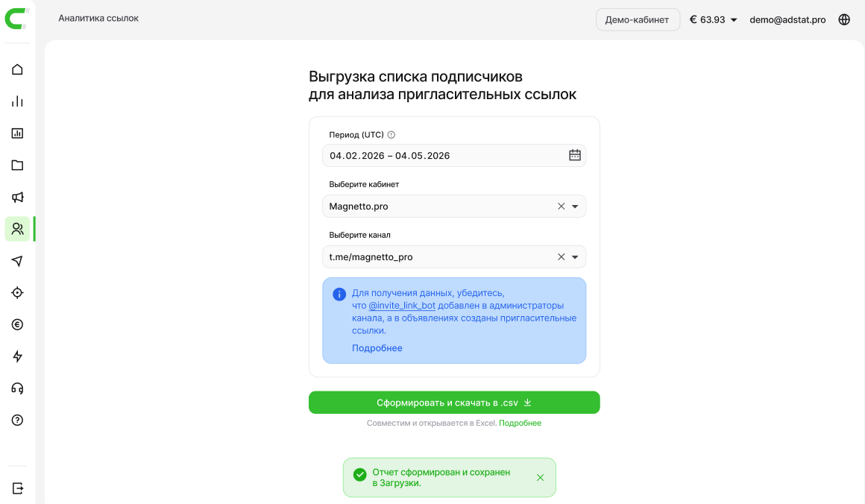Clear the t.me/magnetto_pro channel selection
Image resolution: width=865 pixels, height=504 pixels.
coord(561,257)
